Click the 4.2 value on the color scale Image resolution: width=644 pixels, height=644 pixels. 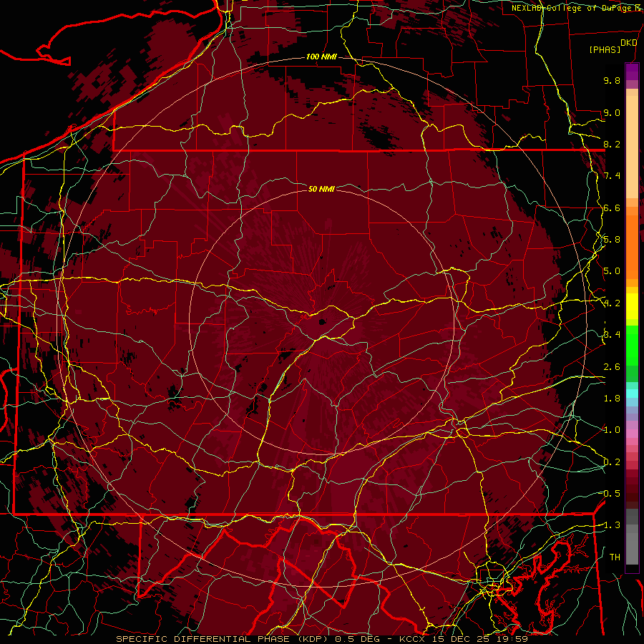click(612, 303)
